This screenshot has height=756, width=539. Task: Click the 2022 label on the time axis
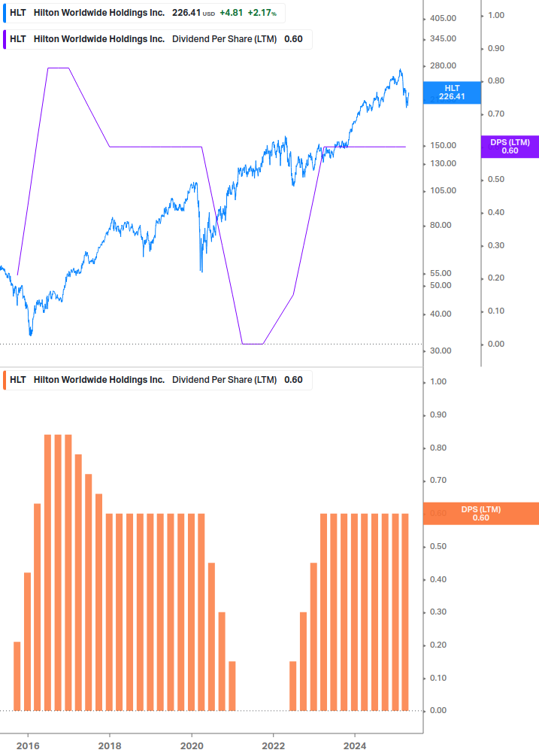pyautogui.click(x=273, y=746)
